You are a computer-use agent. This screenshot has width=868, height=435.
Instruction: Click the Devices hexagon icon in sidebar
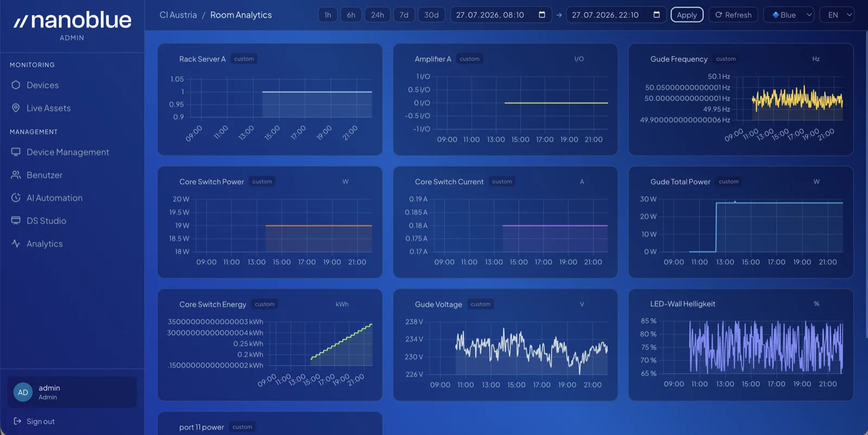tap(16, 85)
